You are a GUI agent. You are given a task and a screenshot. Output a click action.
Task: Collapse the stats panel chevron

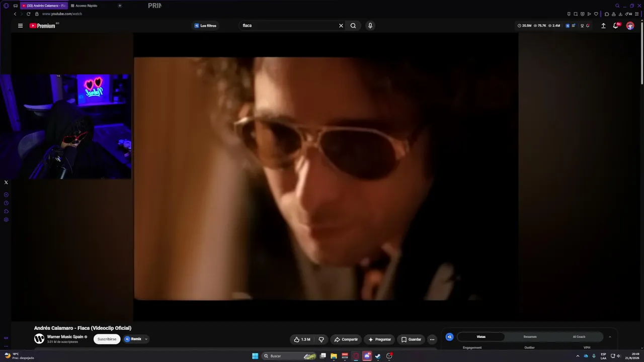click(x=610, y=337)
